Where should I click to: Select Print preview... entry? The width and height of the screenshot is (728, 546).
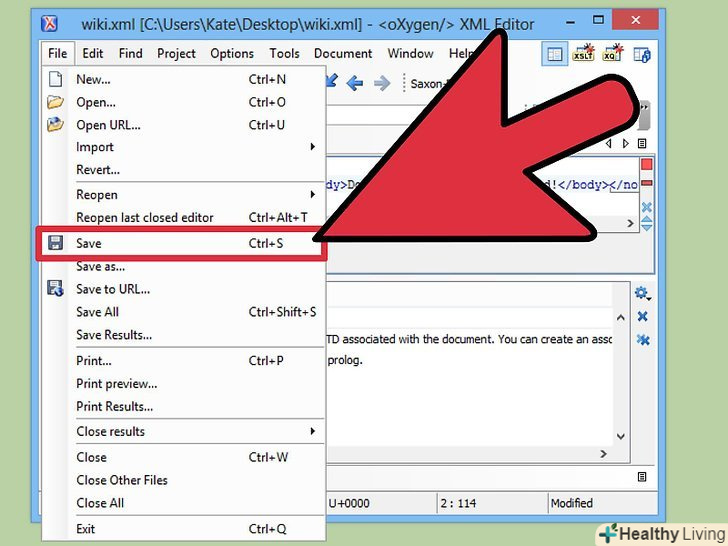pos(183,384)
